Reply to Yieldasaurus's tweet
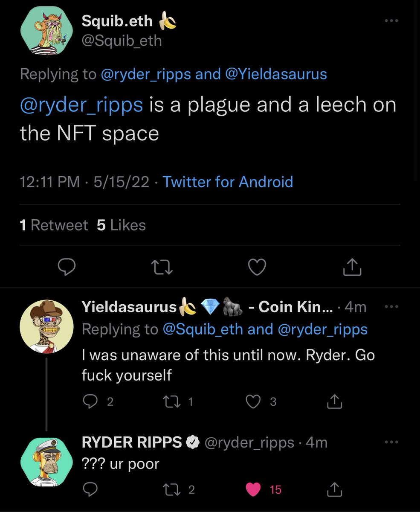Screen dimensions: 420x512 pyautogui.click(x=90, y=401)
